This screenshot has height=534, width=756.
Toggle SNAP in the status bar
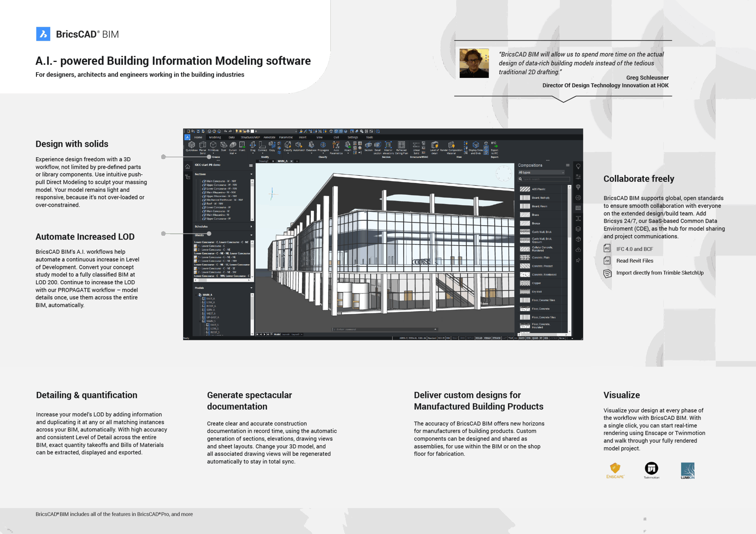[x=455, y=338]
